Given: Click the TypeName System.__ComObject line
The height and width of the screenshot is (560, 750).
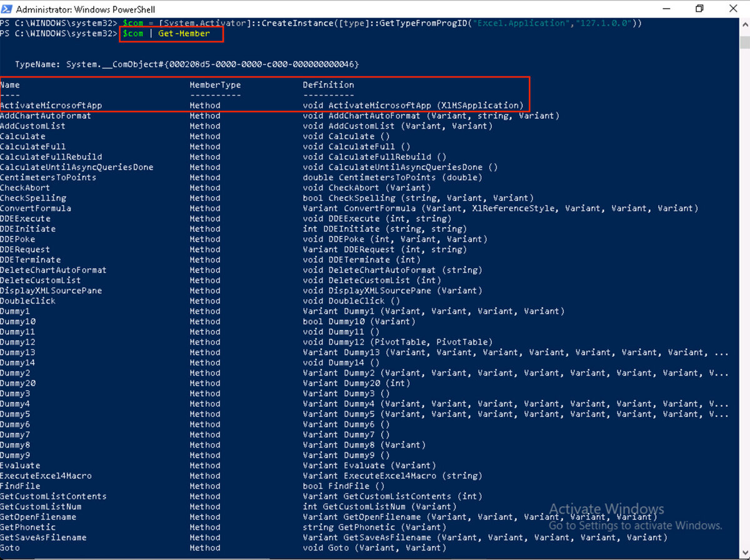Looking at the screenshot, I should tap(187, 64).
